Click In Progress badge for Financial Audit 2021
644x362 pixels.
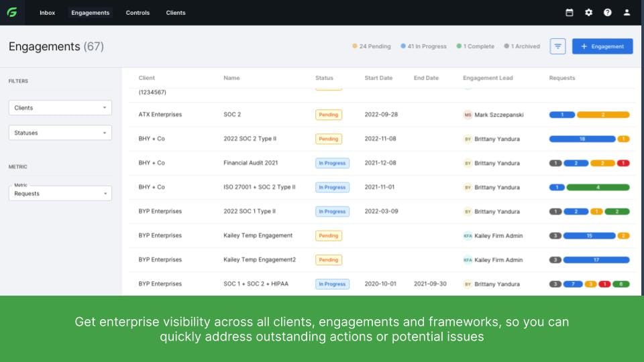pos(332,164)
